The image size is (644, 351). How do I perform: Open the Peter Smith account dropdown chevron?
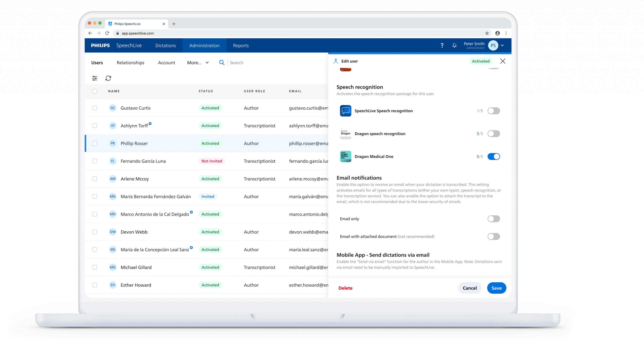coord(502,46)
